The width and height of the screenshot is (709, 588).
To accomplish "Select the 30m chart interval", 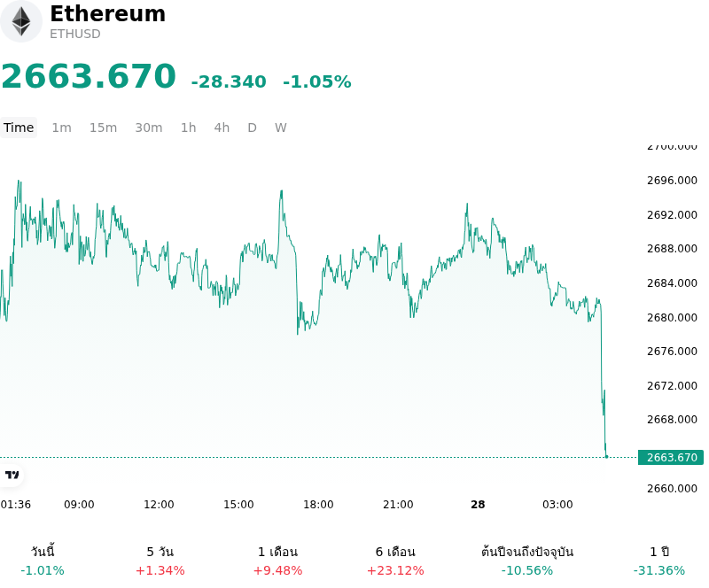I will pos(149,128).
